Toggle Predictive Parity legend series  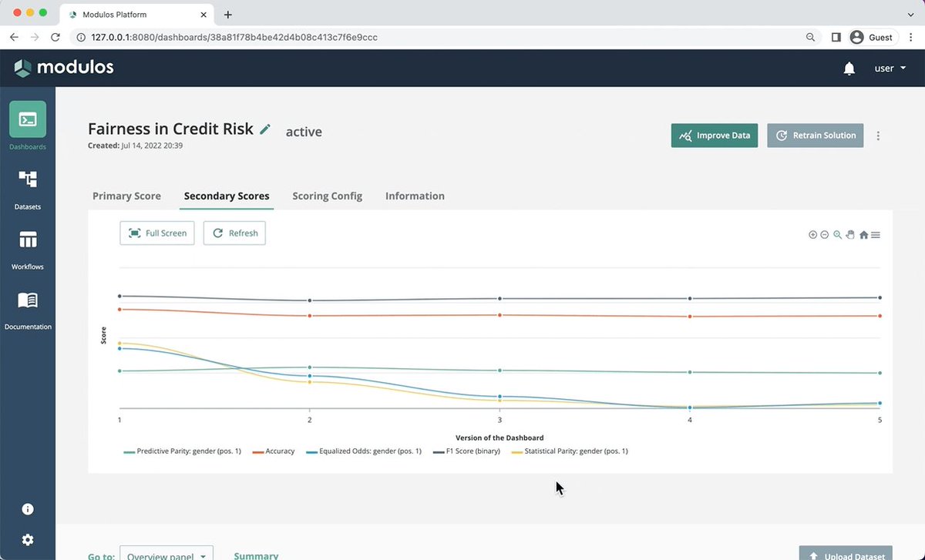coord(183,451)
